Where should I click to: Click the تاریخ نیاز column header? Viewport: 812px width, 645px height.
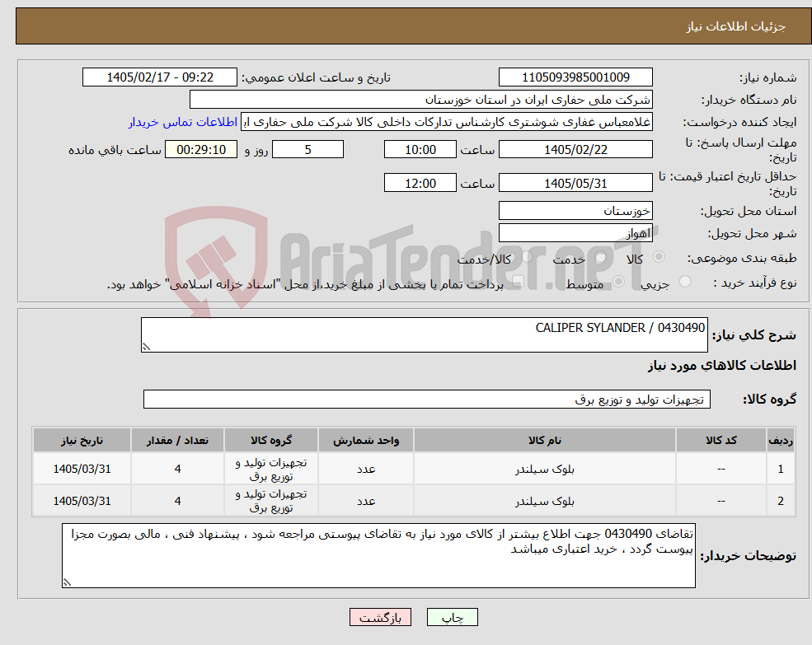82,440
